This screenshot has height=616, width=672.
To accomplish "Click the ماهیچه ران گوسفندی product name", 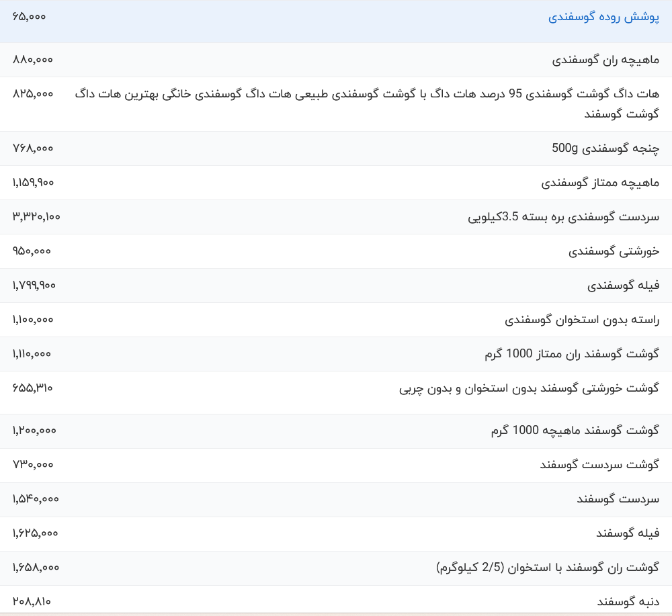I will 605,60.
